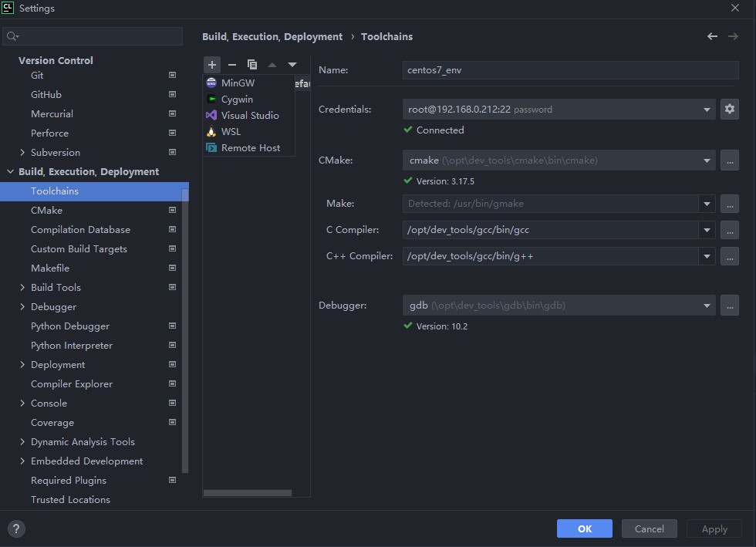This screenshot has height=547, width=756.
Task: Open the credentials gear settings icon
Action: [730, 109]
